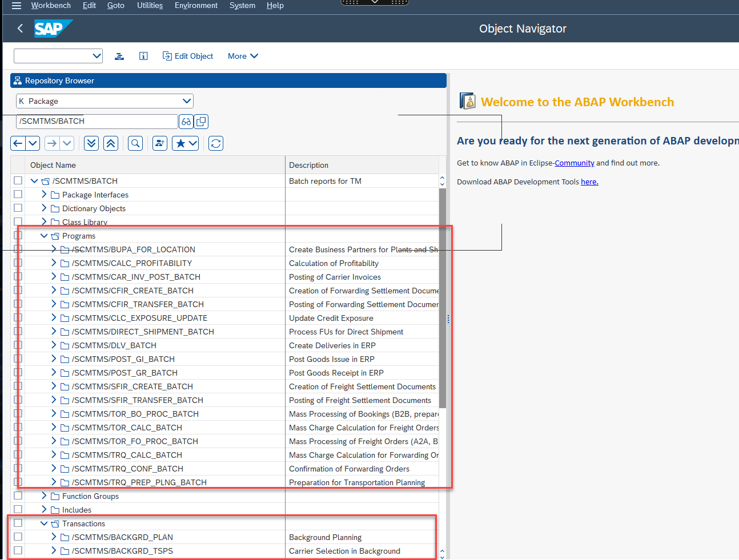
Task: Navigate back with left arrow in browser toolbar
Action: (18, 143)
